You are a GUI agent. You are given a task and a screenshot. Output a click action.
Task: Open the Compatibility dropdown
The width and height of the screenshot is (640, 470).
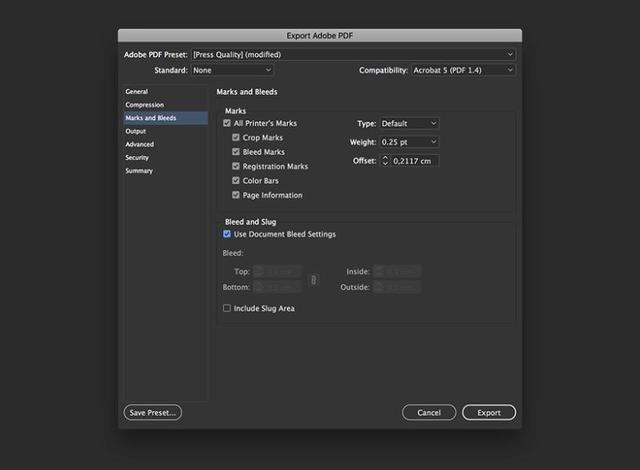coord(463,70)
